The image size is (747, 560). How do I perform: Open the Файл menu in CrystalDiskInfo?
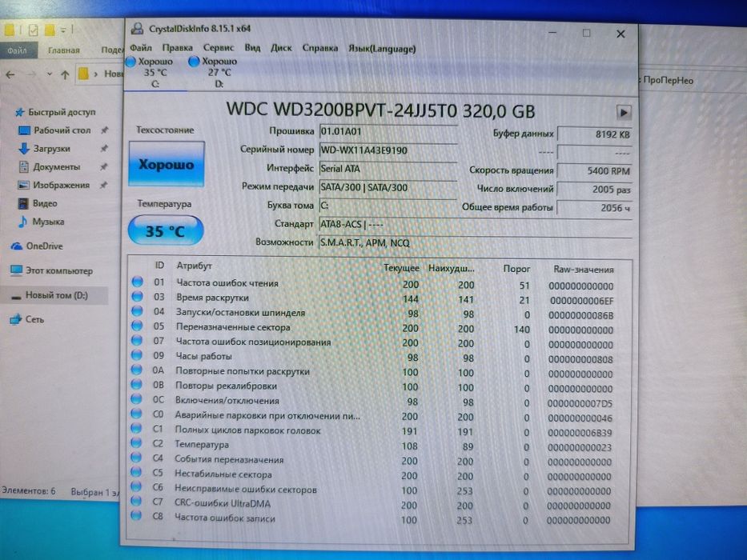coord(141,48)
